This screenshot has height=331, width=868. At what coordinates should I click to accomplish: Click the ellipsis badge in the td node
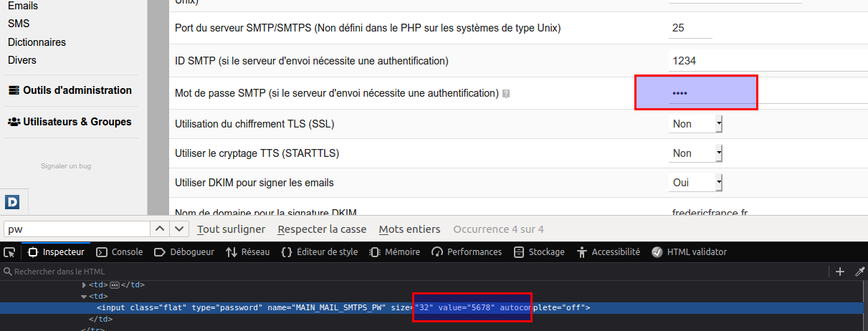click(x=114, y=284)
